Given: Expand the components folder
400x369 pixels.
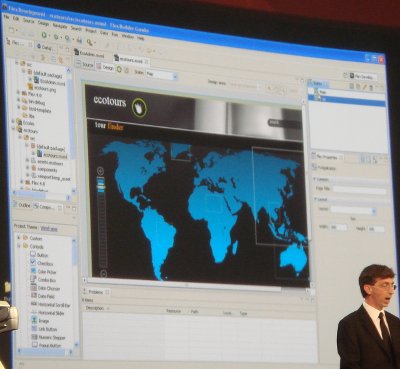Looking at the screenshot, I should 28,169.
